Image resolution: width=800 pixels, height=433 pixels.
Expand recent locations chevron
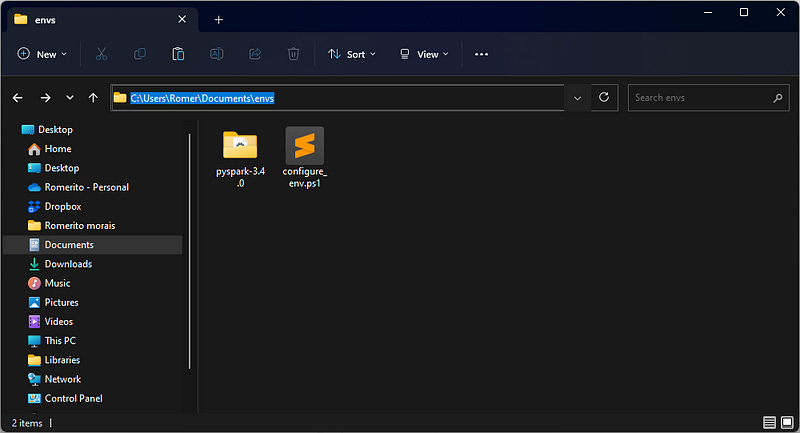tap(70, 98)
